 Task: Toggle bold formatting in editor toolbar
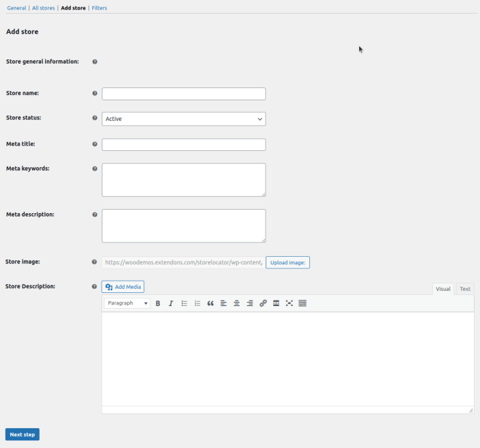(158, 303)
